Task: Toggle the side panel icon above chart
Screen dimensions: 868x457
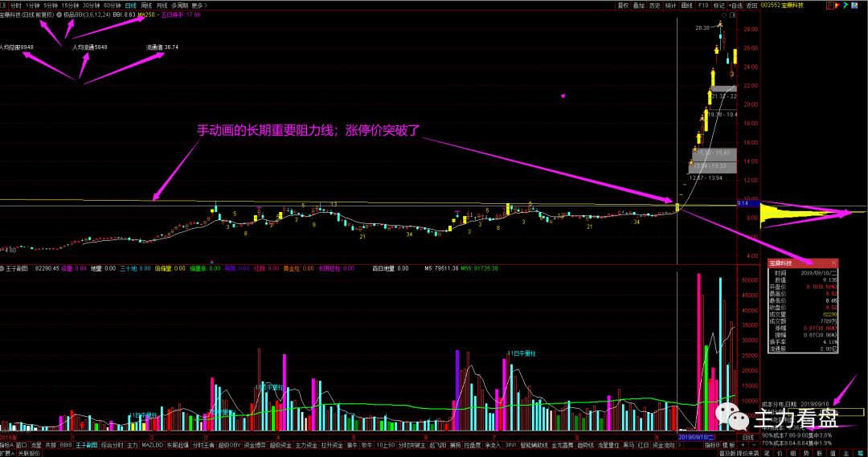Action: tap(732, 15)
